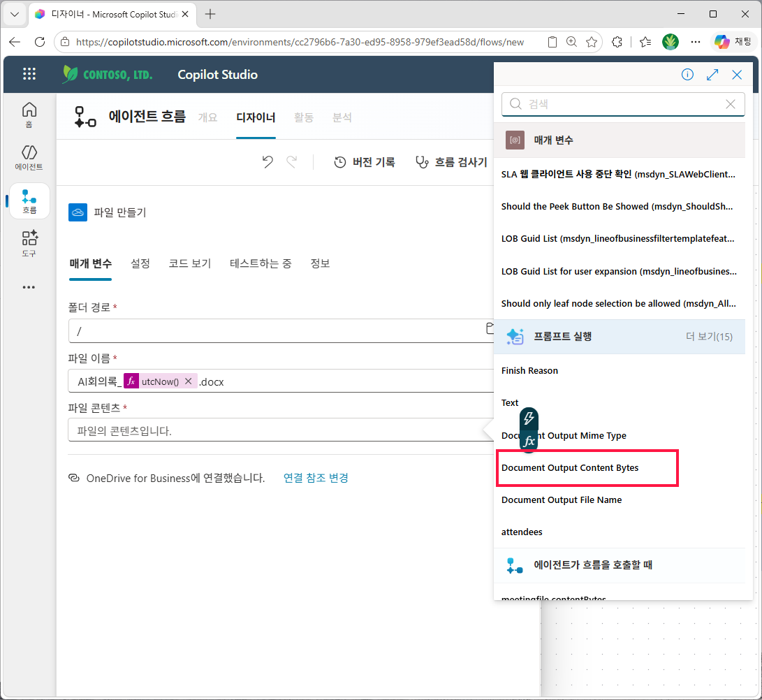Image resolution: width=762 pixels, height=700 pixels.
Task: Click the OneDrive 파일 만들기 action icon
Action: (x=78, y=212)
